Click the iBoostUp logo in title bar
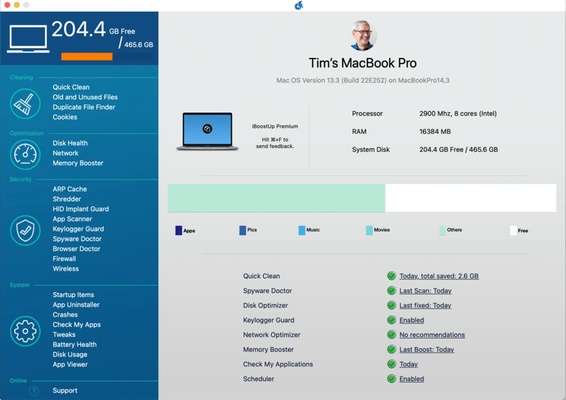Viewport: 566px width, 400px height. (299, 5)
